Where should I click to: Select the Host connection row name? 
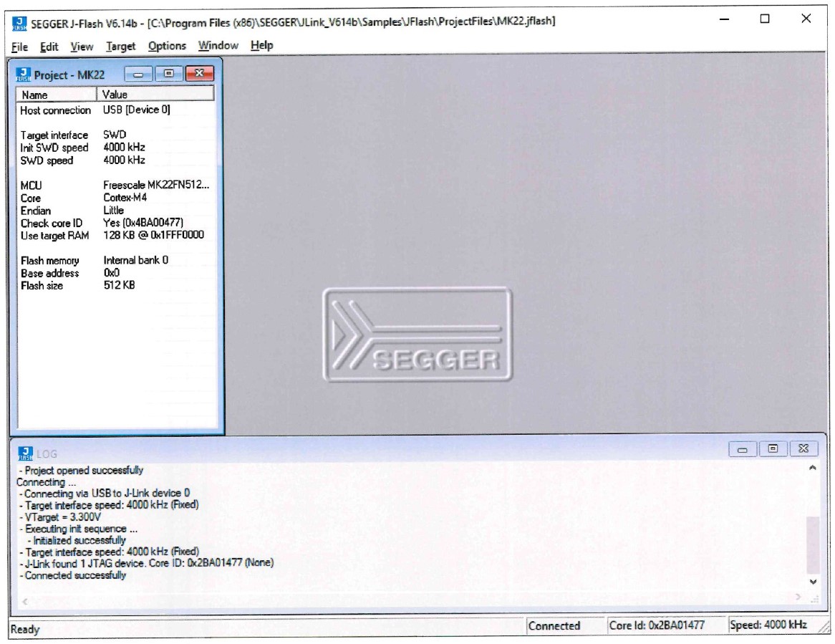coord(55,110)
